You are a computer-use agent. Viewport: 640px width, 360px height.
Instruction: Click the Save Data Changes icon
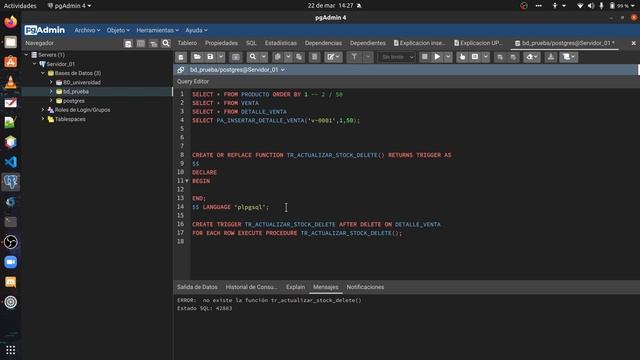point(236,57)
